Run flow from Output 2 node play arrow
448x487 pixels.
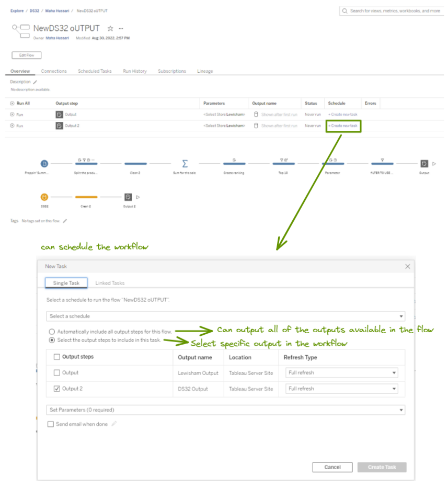pyautogui.click(x=138, y=197)
